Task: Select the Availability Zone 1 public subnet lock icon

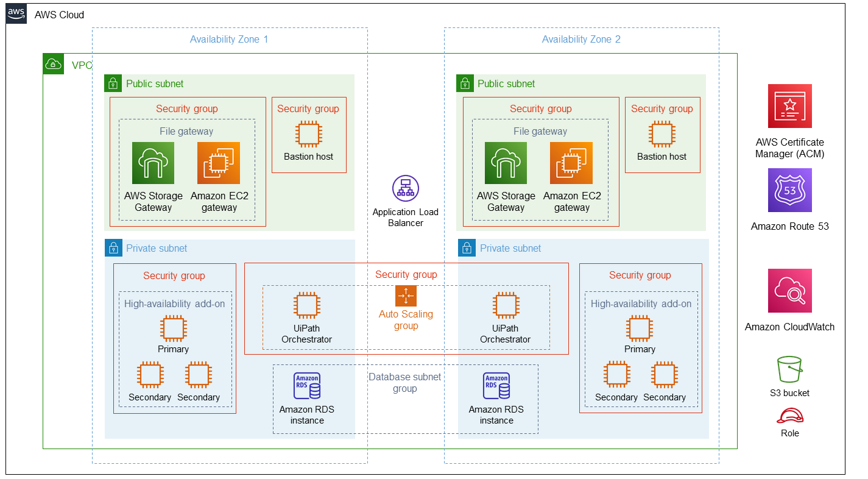Action: (x=113, y=83)
